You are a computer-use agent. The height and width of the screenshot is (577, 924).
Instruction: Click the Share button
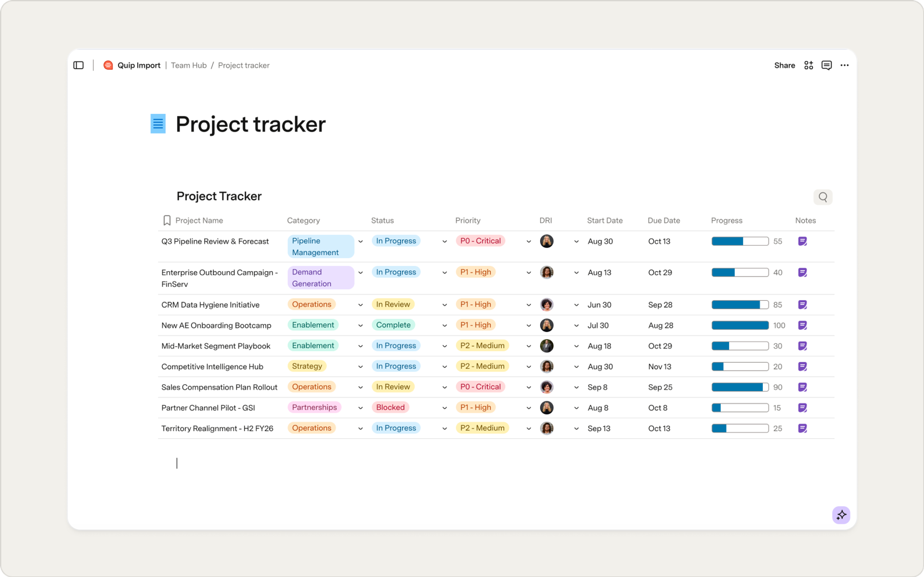(x=784, y=66)
